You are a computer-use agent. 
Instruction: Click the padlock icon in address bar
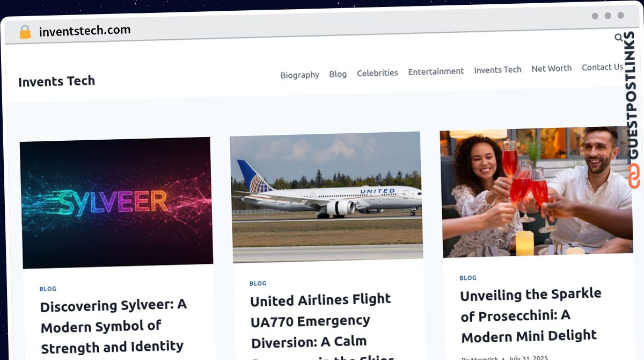tap(25, 32)
